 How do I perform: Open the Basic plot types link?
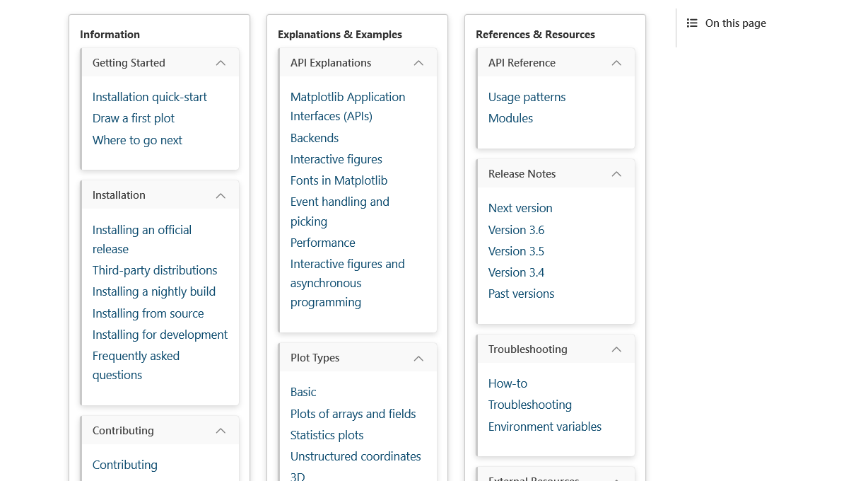303,392
